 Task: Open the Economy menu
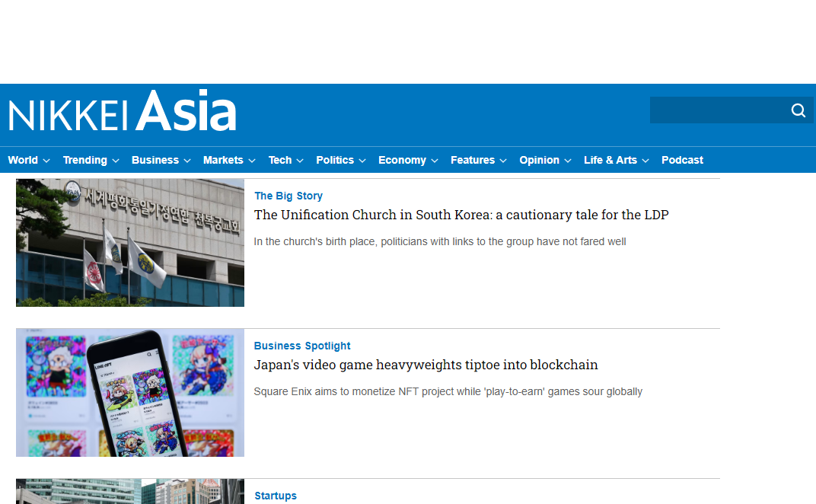(402, 160)
